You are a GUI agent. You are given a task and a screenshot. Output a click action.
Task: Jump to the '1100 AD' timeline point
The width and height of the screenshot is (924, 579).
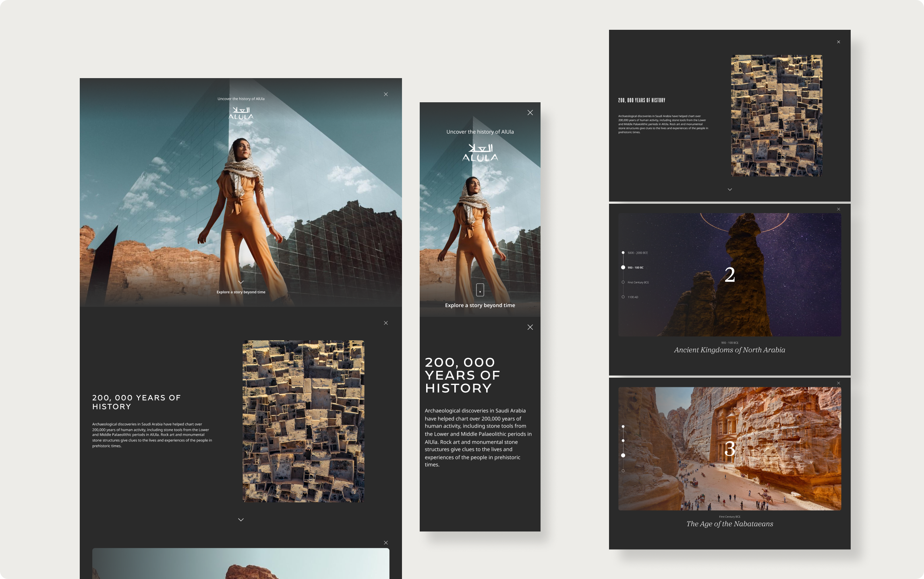click(623, 297)
